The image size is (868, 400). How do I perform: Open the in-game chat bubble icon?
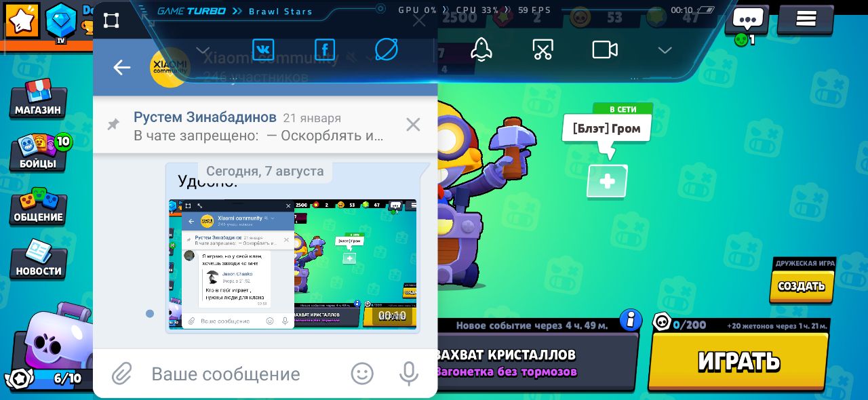click(749, 20)
